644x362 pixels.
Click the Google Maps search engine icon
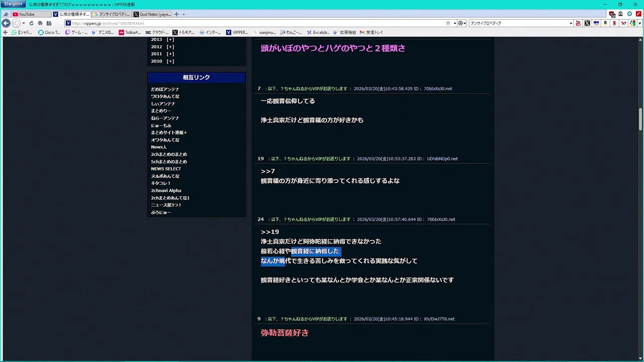[x=632, y=23]
